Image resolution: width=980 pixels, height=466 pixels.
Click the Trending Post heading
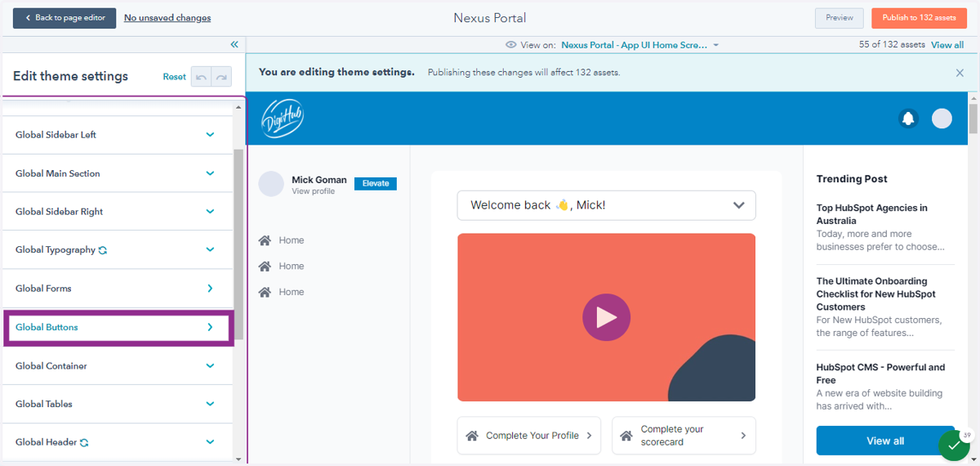pyautogui.click(x=852, y=179)
